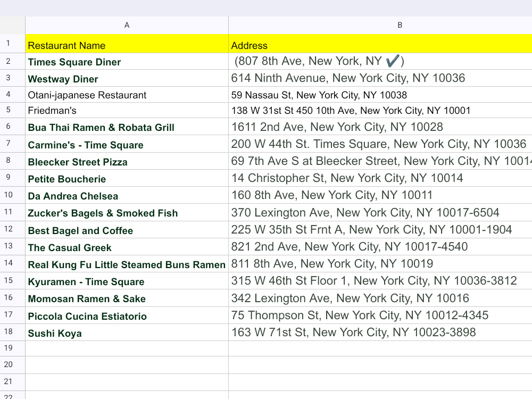Viewport: 532px width, 399px height.
Task: Select the Otani-japanese Restaurant cell
Action: 127,94
